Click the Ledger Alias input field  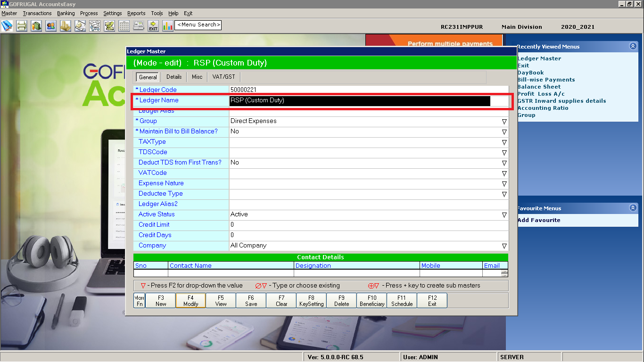pyautogui.click(x=369, y=111)
